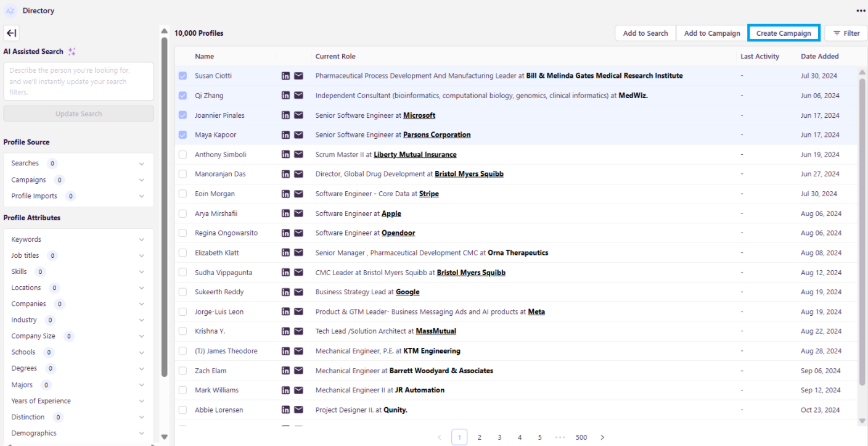Uncheck the Susan Ciotti checkbox
The height and width of the screenshot is (446, 868).
[x=182, y=76]
